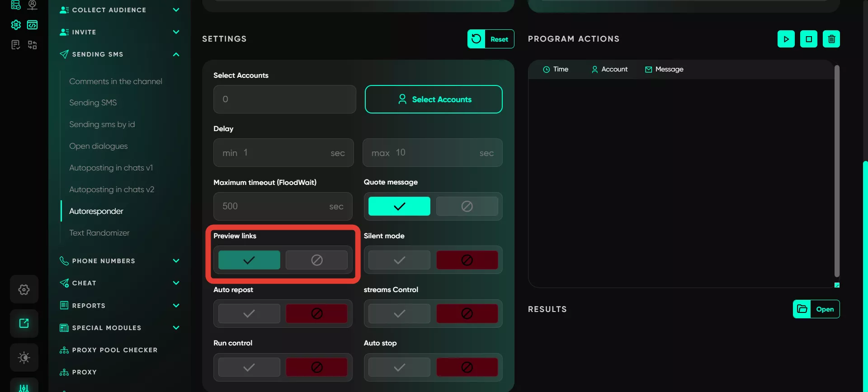Enable Preview links with checkmark
This screenshot has width=868, height=392.
tap(249, 260)
